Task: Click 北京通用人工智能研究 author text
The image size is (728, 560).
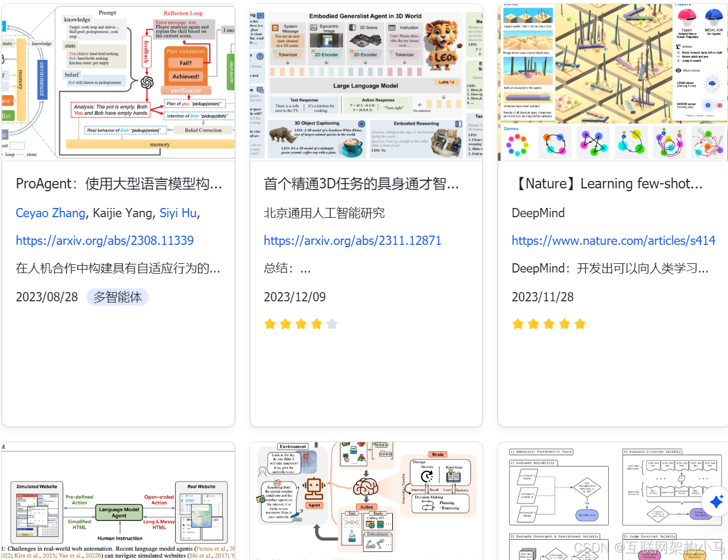Action: 324,213
